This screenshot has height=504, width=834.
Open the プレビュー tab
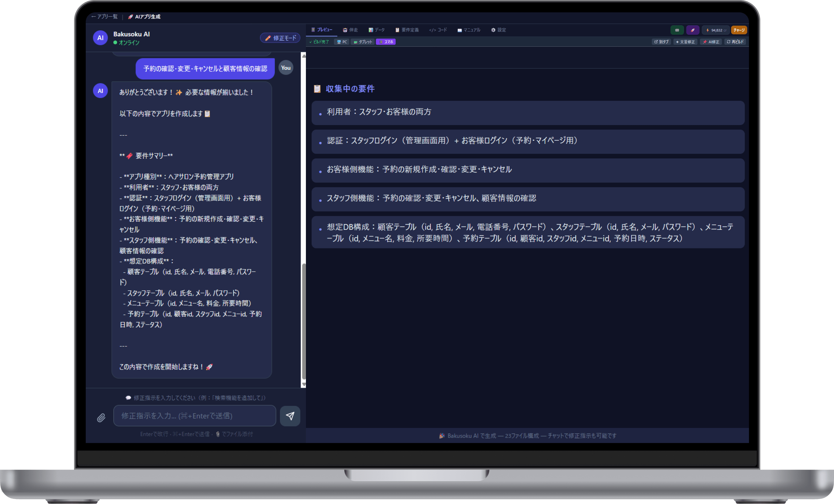point(322,30)
